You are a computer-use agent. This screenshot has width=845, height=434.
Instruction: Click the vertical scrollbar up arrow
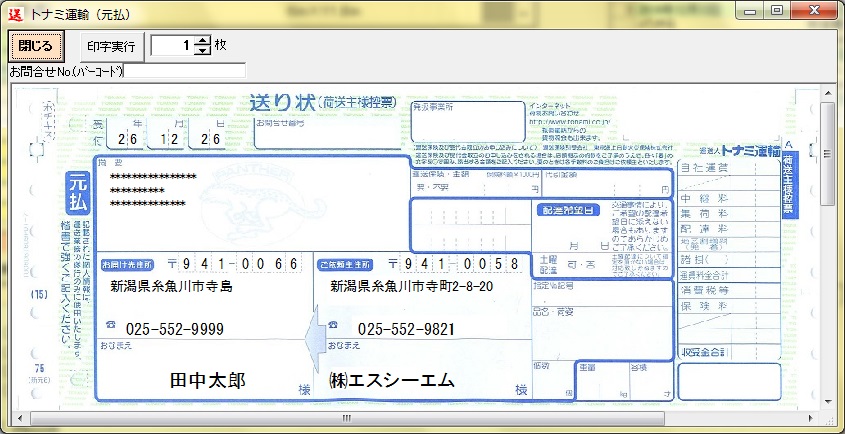[x=827, y=94]
